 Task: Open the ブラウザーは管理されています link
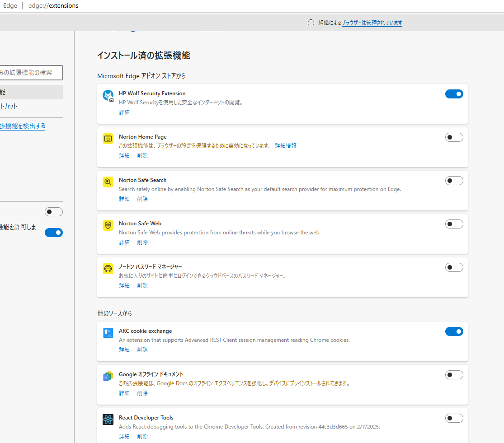pyautogui.click(x=372, y=23)
